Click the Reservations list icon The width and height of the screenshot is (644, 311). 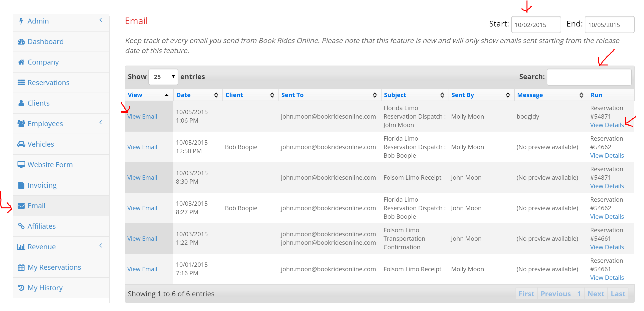pyautogui.click(x=21, y=83)
